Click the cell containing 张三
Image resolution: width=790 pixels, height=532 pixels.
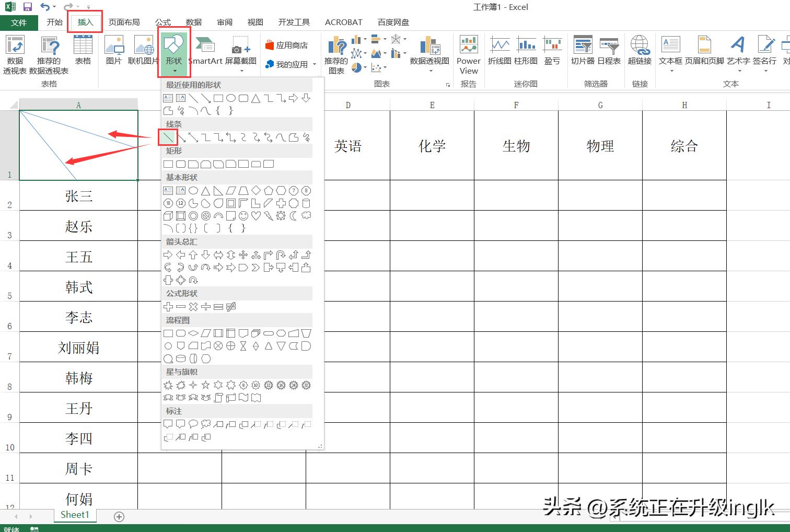point(79,196)
